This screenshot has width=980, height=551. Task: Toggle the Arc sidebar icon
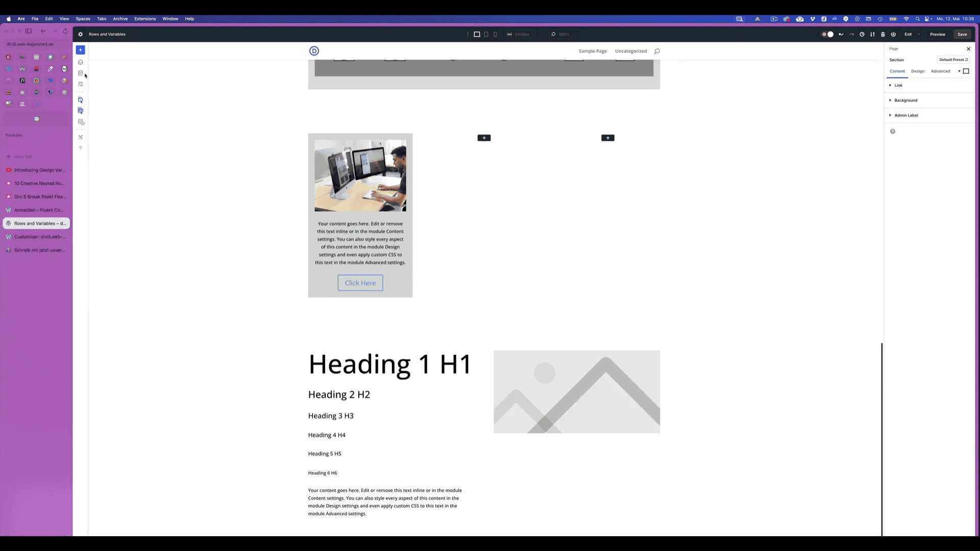pos(29,31)
